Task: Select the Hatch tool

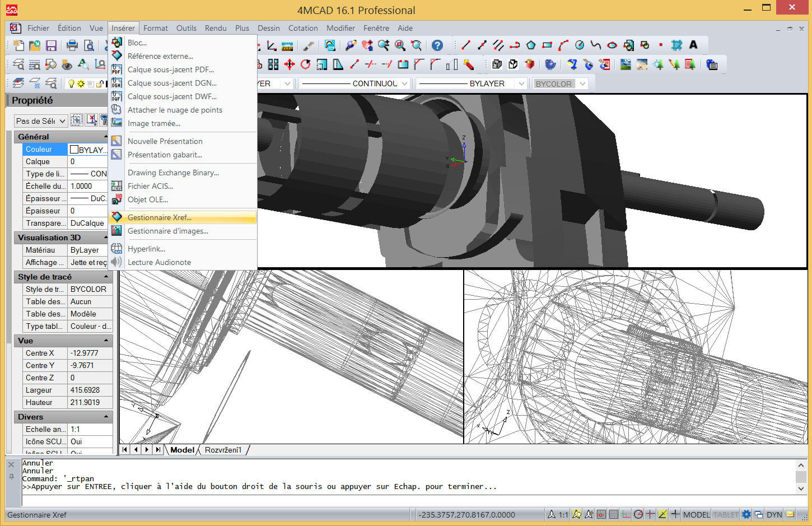Action: [x=677, y=45]
